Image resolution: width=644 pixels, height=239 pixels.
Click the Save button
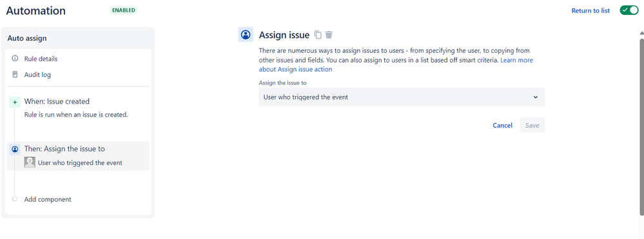[x=532, y=125]
